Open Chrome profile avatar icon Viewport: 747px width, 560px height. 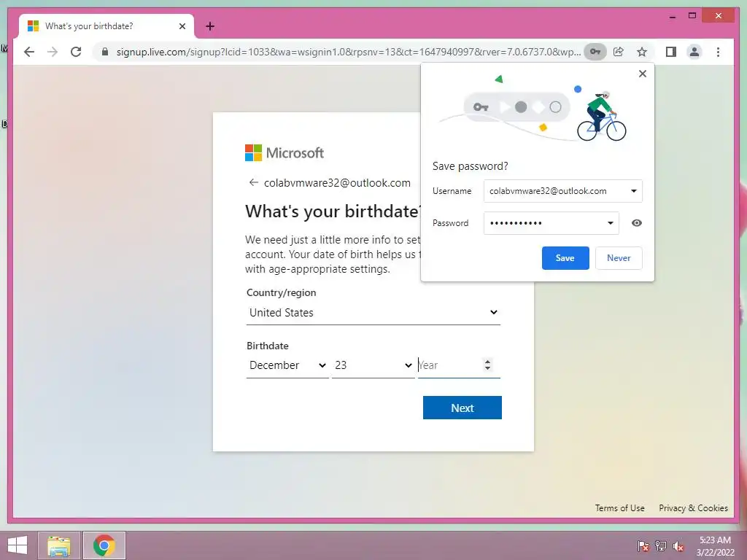[x=694, y=52]
